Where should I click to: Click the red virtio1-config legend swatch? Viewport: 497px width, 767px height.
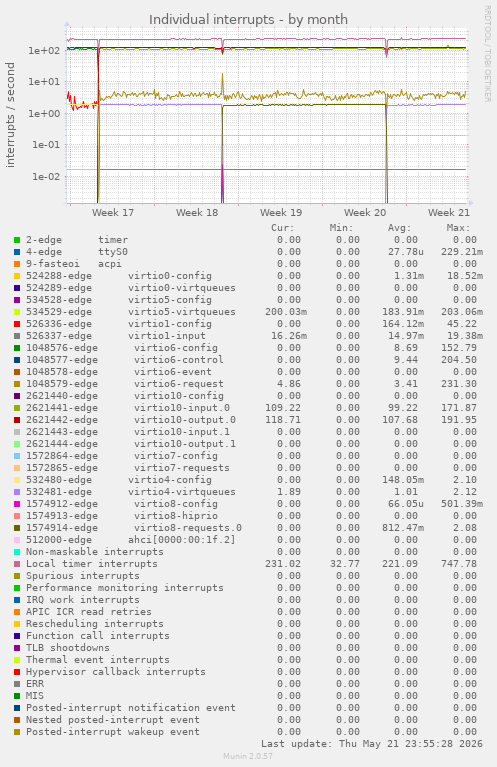pos(17,324)
